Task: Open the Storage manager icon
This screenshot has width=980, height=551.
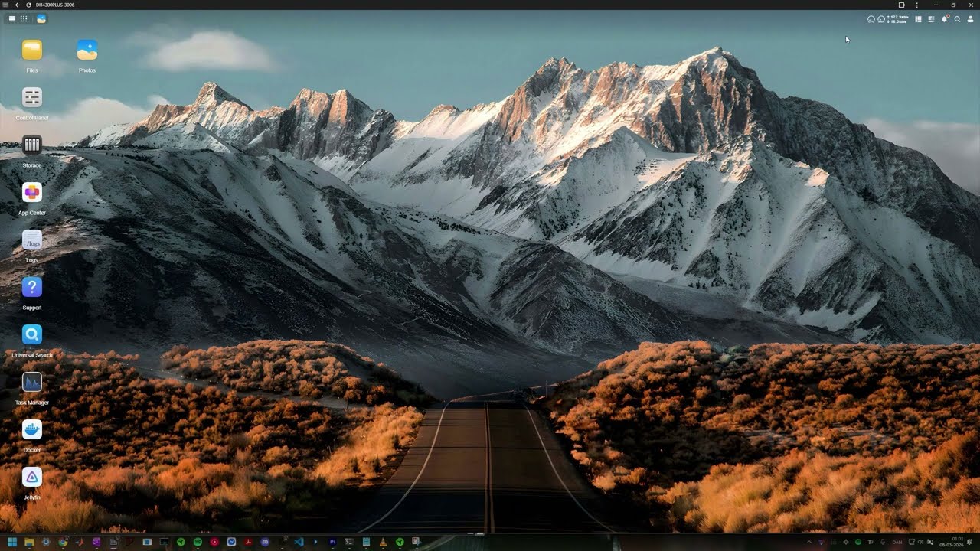Action: pyautogui.click(x=32, y=145)
